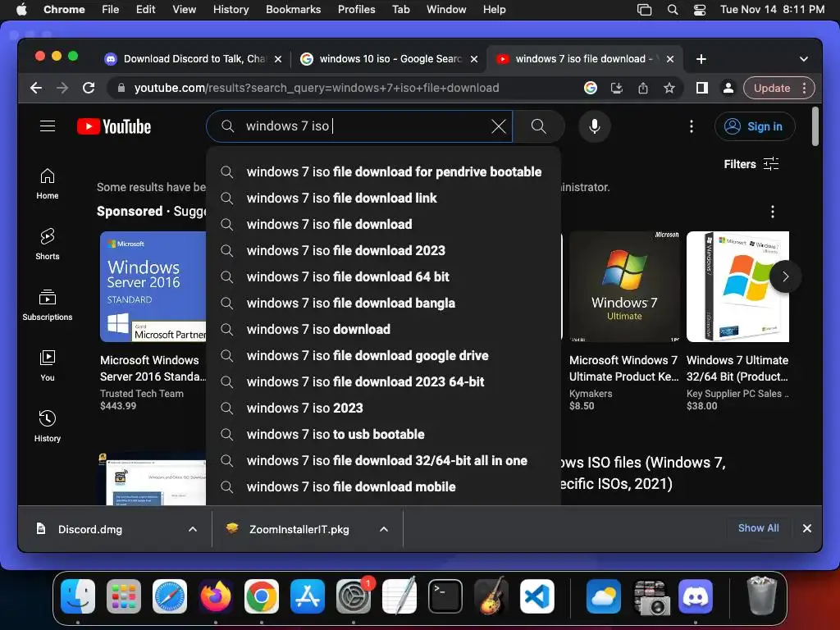Screen dimensions: 840x630
Task: Click the YouTube logo
Action: [x=114, y=126]
